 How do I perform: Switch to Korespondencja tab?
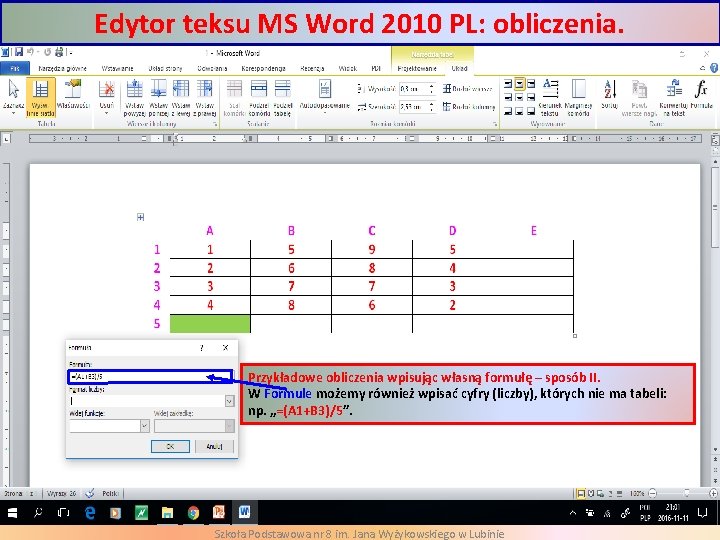pos(264,68)
